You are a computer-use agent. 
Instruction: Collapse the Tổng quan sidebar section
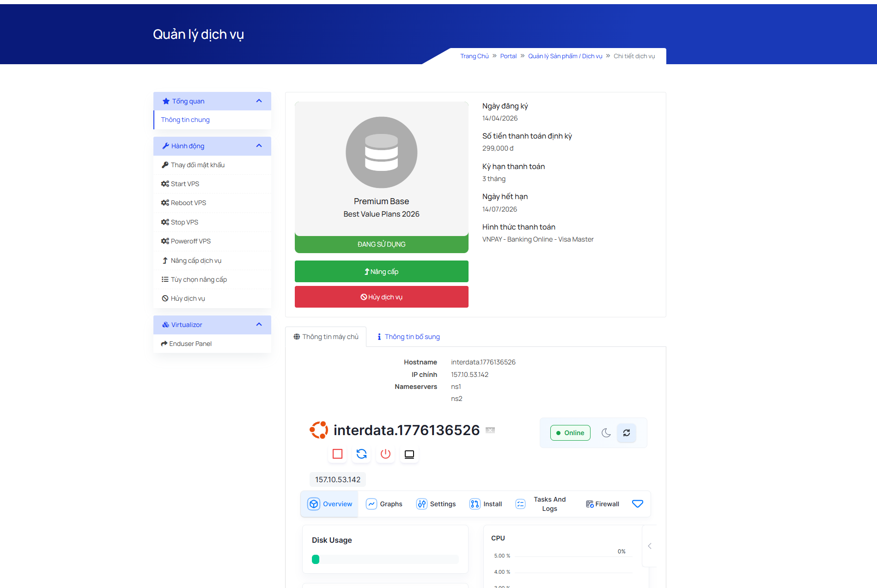[259, 101]
